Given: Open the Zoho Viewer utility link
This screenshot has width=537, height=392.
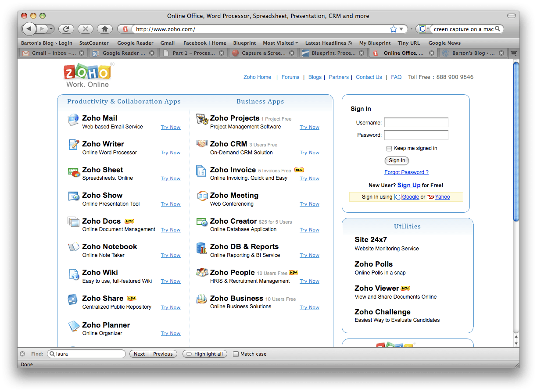Looking at the screenshot, I should pos(377,288).
